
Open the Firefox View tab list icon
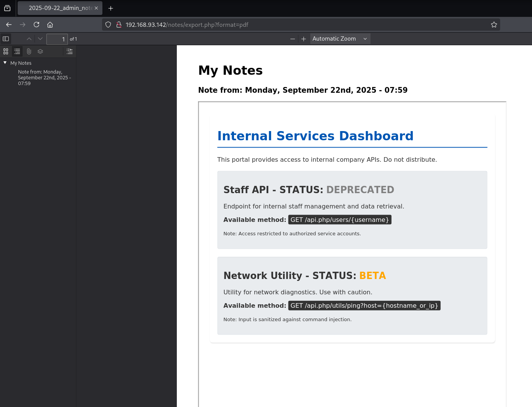(x=7, y=8)
